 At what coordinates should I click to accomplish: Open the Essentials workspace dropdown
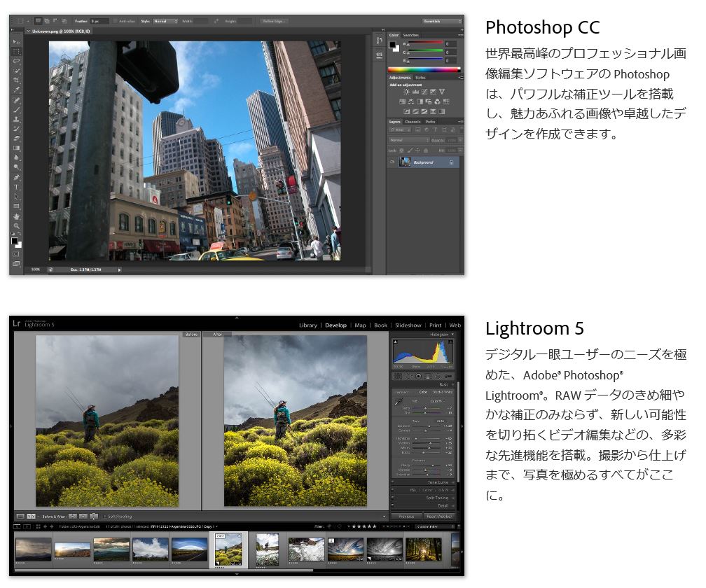click(x=443, y=21)
